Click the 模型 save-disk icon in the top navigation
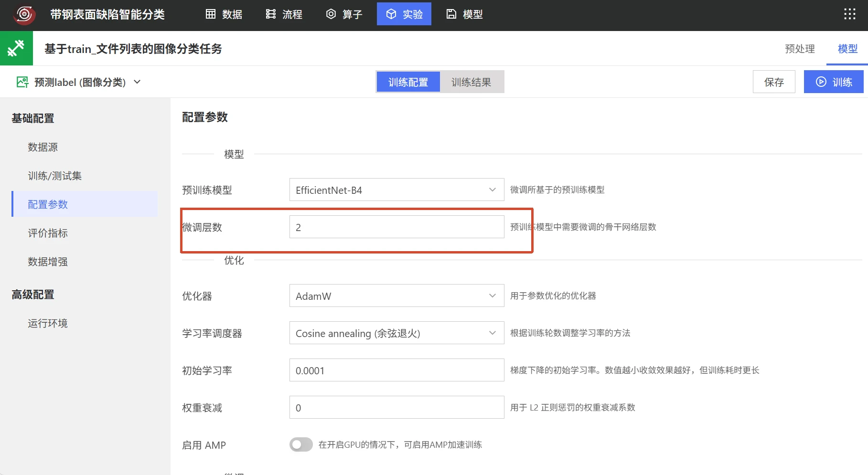This screenshot has width=868, height=475. tap(451, 14)
